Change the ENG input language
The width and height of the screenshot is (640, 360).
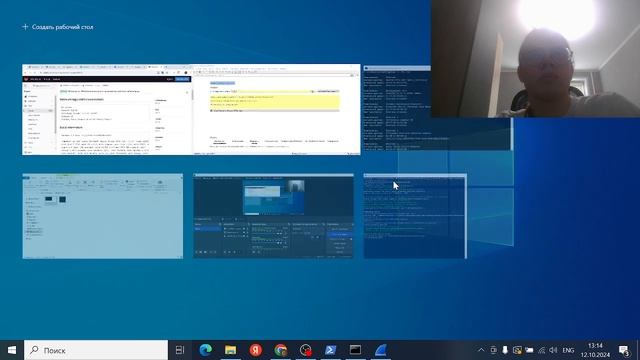tap(568, 350)
